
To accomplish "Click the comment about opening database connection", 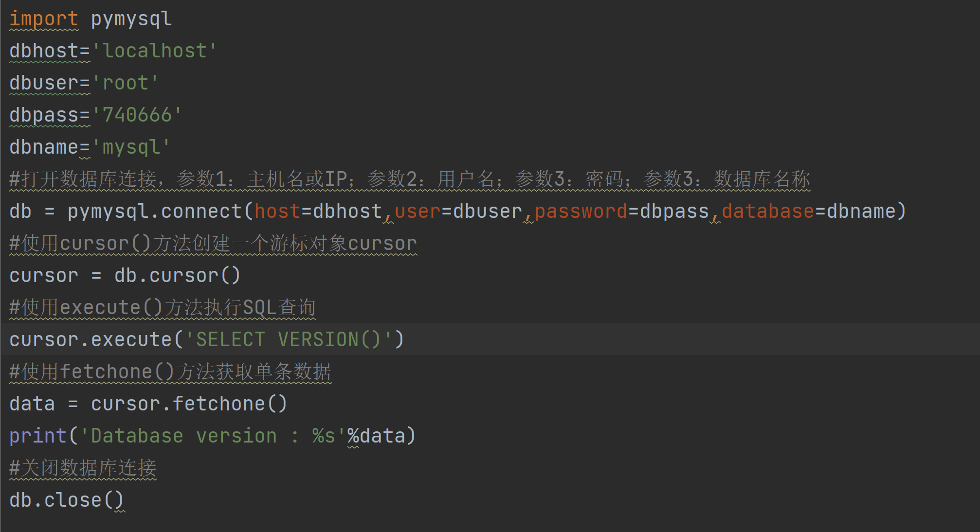I will [x=409, y=179].
